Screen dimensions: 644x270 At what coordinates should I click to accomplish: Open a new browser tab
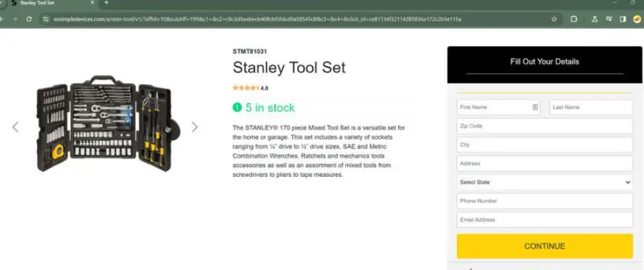point(106,2)
